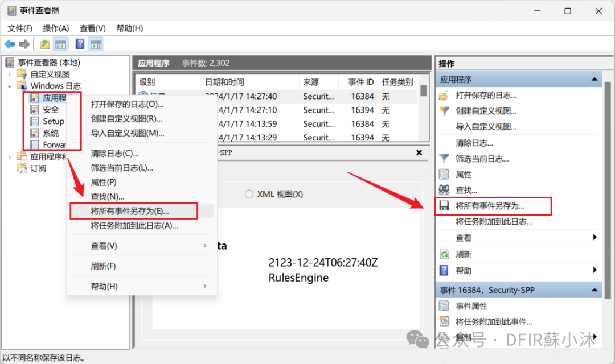
Task: Collapse the 应用程序 actions section header arrow
Action: 594,79
